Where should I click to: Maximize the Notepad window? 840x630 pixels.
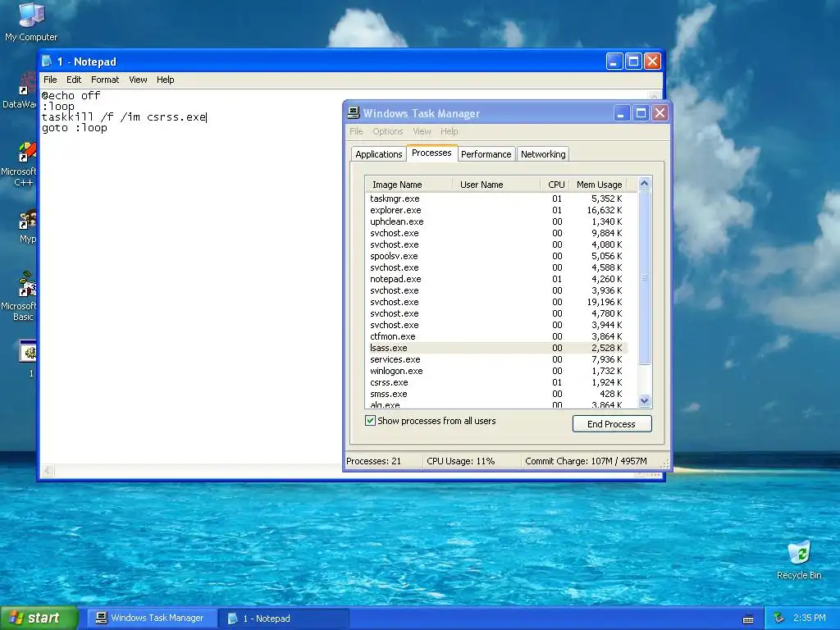click(x=633, y=62)
